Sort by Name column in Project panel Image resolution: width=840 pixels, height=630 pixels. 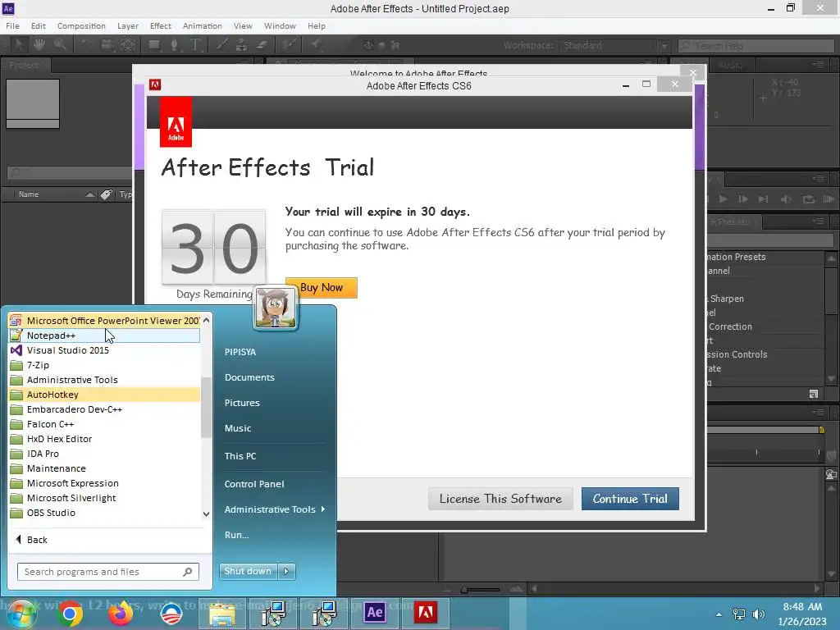[x=29, y=194]
